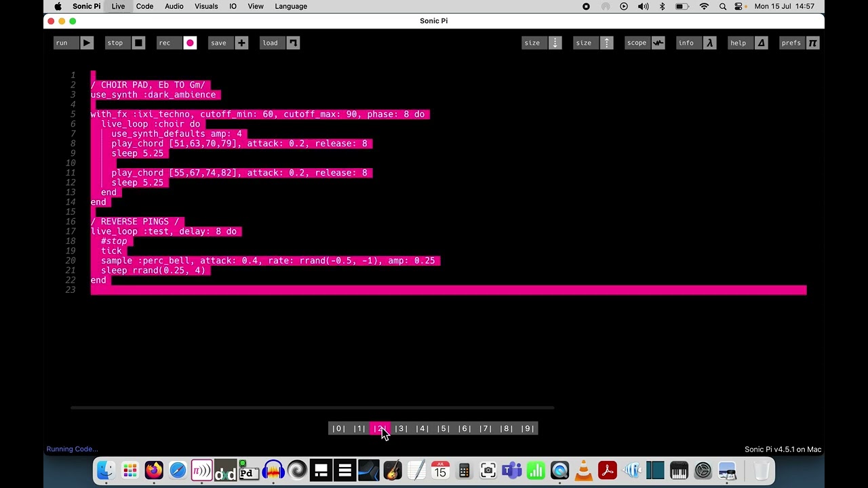Open the Bluetooth menu bar icon
Image resolution: width=868 pixels, height=488 pixels.
(662, 6)
